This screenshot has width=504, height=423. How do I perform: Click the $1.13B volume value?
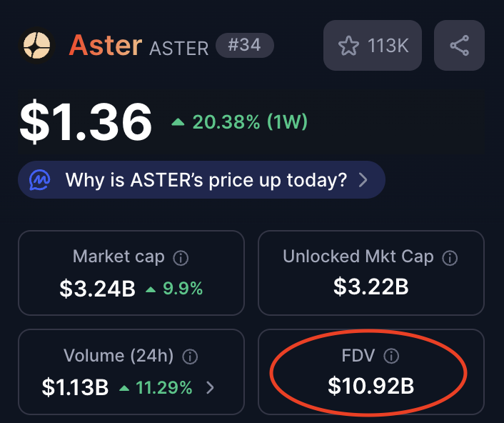pos(75,388)
